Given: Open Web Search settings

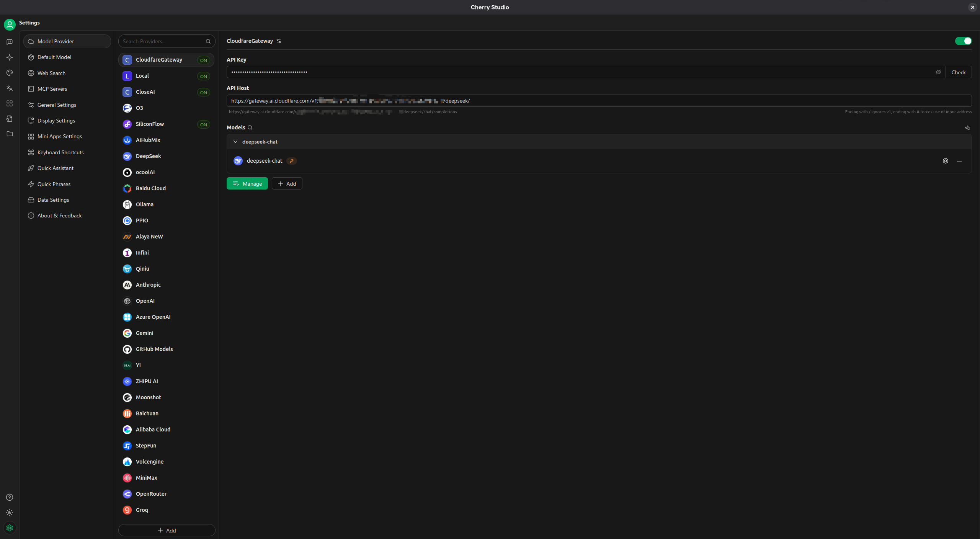Looking at the screenshot, I should coord(67,73).
